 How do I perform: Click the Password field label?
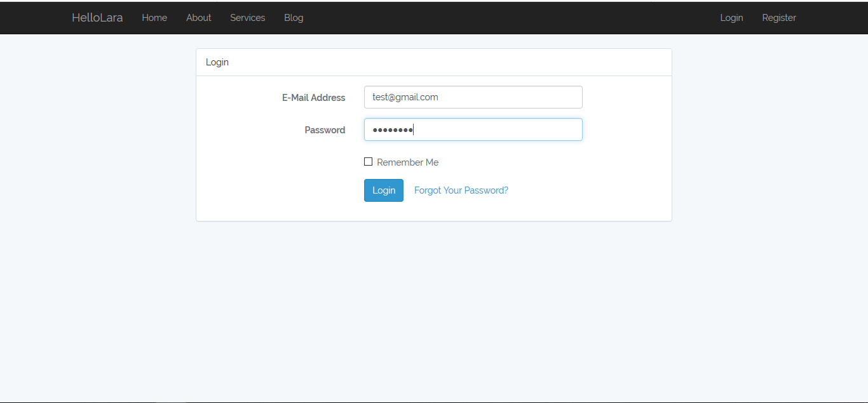coord(325,130)
